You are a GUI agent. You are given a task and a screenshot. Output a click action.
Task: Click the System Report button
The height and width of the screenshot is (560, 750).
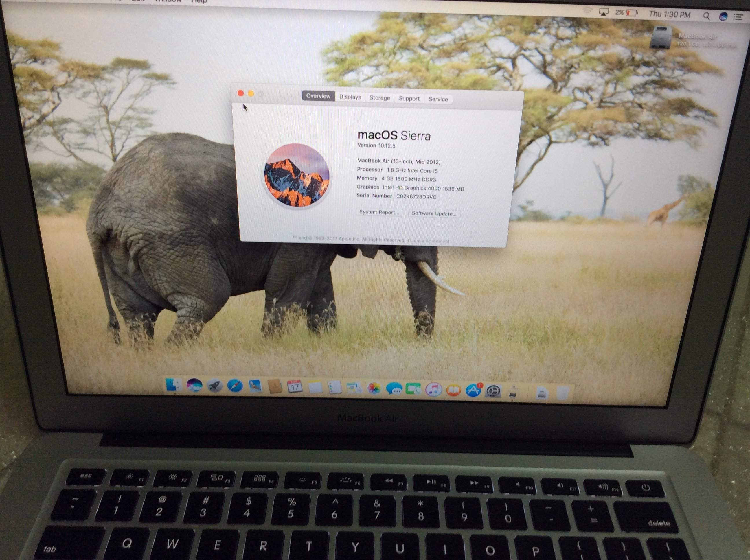pos(379,212)
